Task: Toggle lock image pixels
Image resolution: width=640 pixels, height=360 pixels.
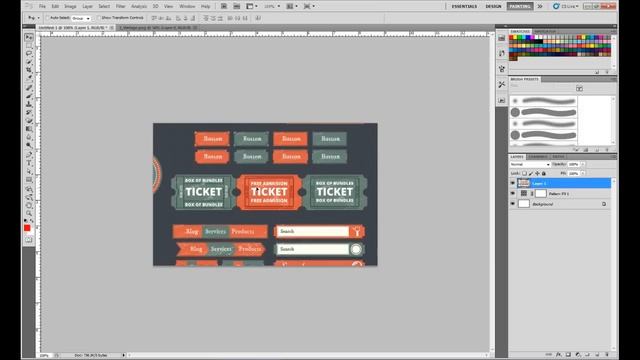Action: coord(531,173)
